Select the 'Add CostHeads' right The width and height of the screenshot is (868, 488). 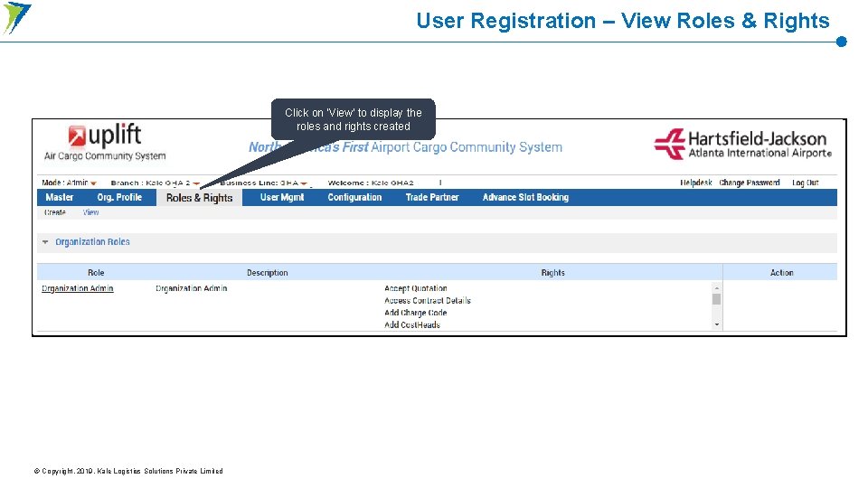tap(412, 324)
